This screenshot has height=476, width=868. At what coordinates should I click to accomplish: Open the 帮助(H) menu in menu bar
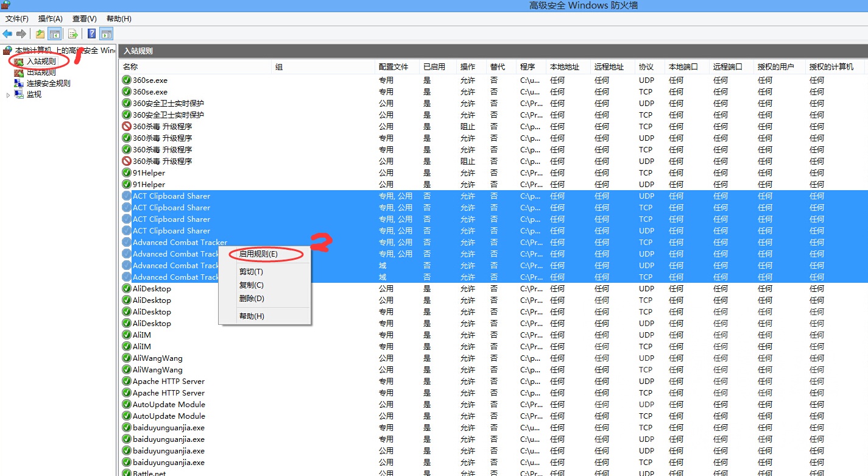(119, 19)
